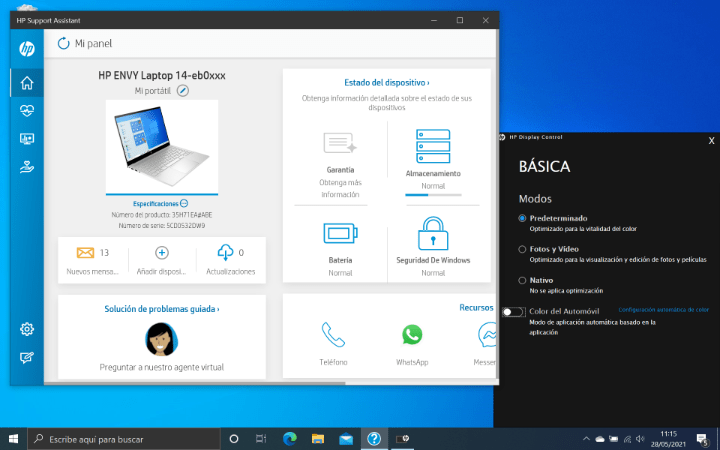
Task: Click the Almacenamiento usage progress bar
Action: coord(433,195)
